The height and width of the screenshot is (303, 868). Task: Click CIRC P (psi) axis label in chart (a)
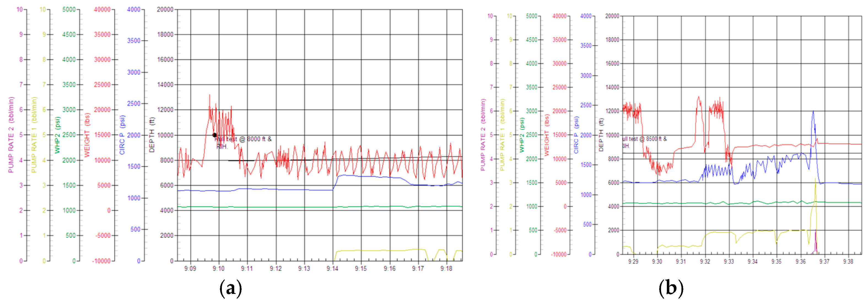coord(122,135)
